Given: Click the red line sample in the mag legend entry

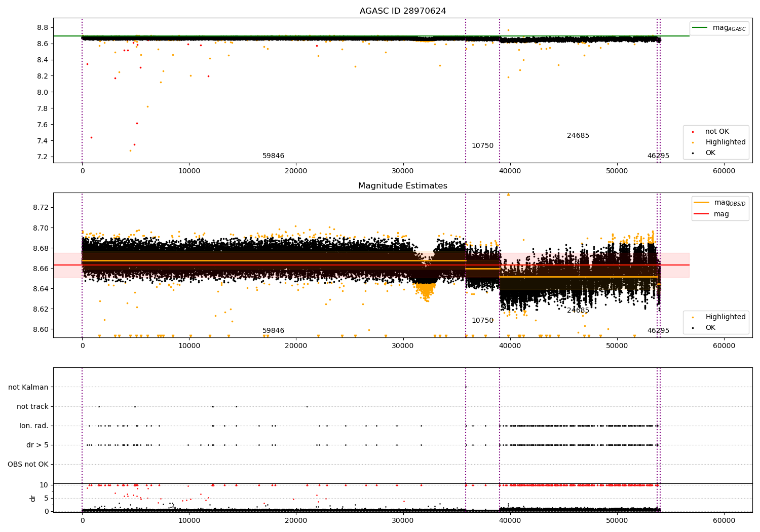Looking at the screenshot, I should coord(702,214).
